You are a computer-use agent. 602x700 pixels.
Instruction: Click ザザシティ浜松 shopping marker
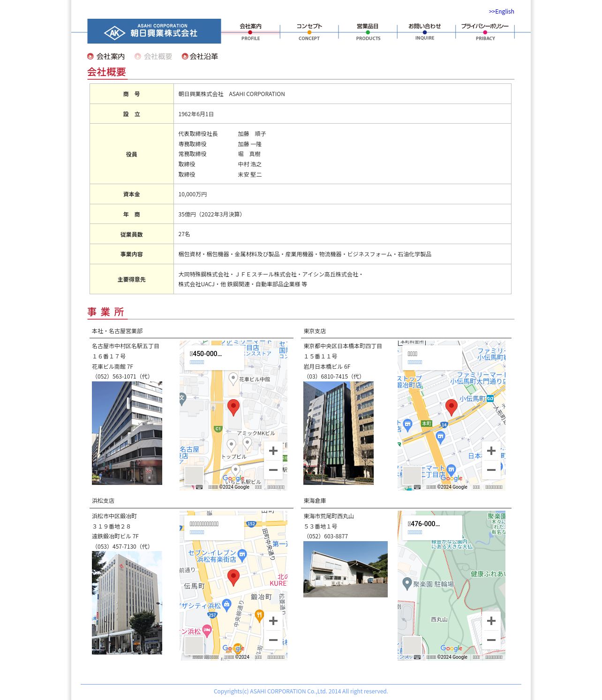point(227,605)
